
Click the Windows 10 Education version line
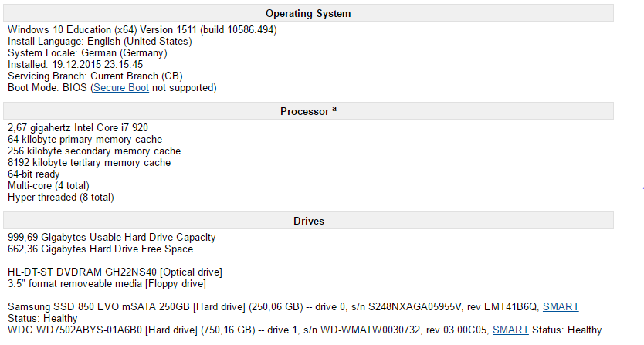pyautogui.click(x=142, y=30)
